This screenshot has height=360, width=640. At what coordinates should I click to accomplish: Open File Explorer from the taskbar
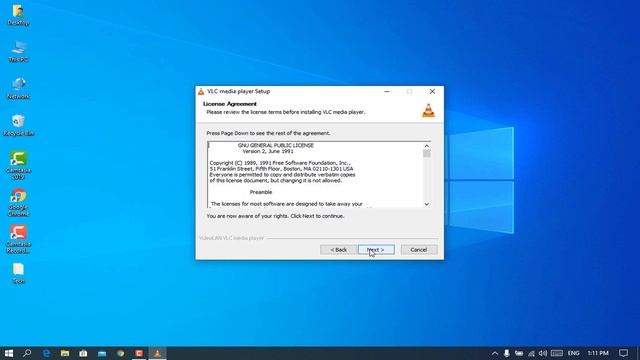(64, 353)
